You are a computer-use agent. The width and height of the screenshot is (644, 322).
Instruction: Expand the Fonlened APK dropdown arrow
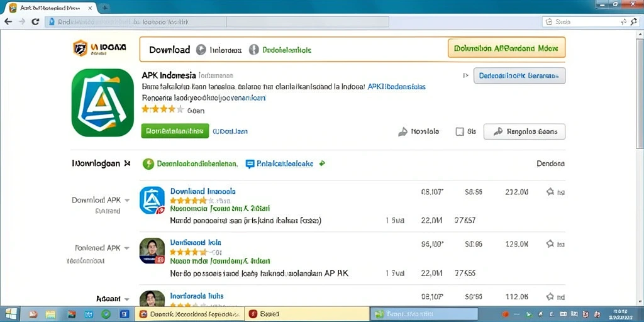(x=127, y=248)
